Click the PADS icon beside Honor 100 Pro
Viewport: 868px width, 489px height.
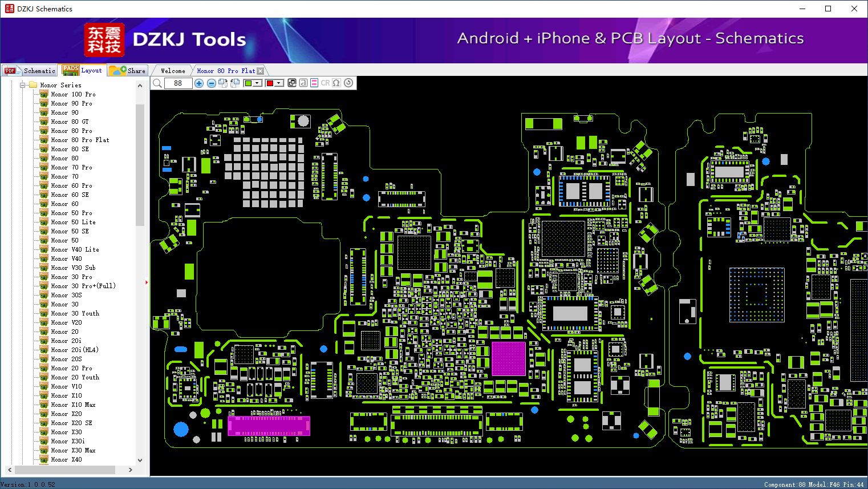tap(44, 94)
